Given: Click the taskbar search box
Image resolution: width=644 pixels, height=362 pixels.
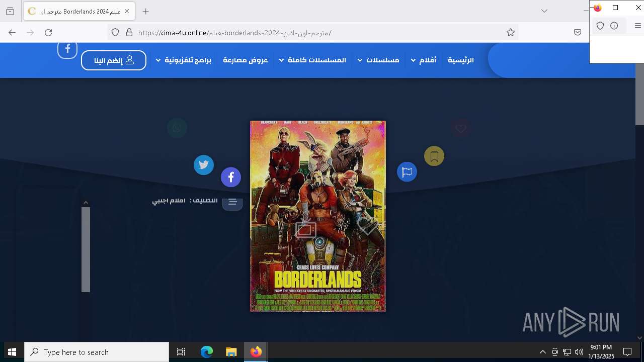Looking at the screenshot, I should point(97,352).
